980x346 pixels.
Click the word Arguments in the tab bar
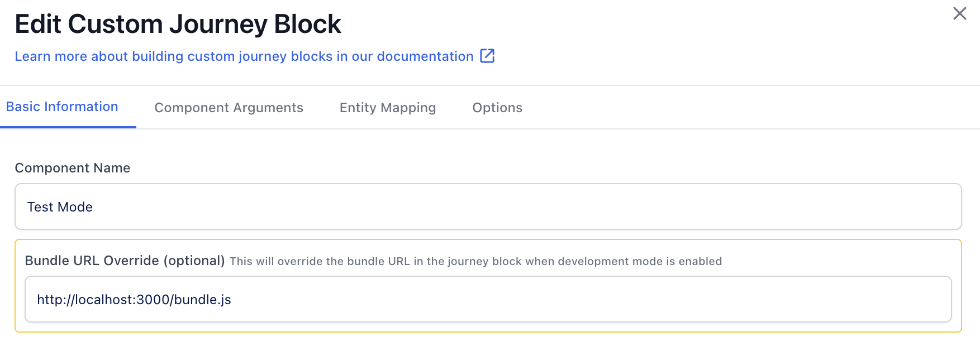point(268,108)
